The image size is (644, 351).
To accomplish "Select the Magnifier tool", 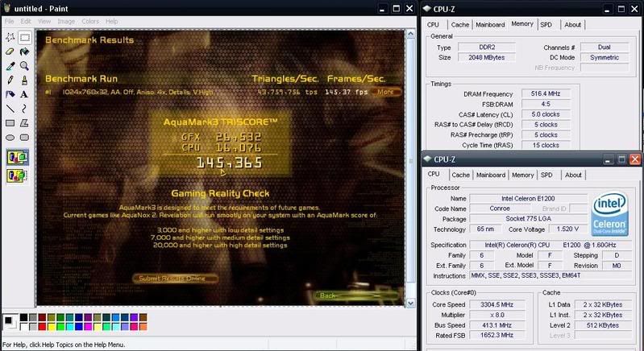I will pyautogui.click(x=25, y=66).
